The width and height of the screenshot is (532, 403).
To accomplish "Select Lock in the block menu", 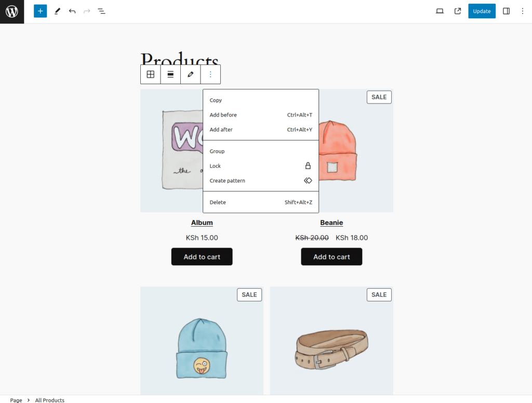I will [x=261, y=166].
